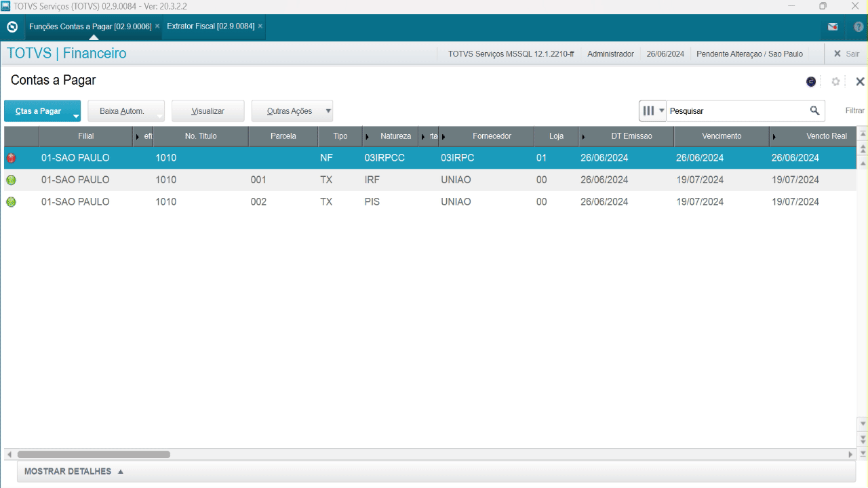Close Contas a Pagar with X icon
This screenshot has width=868, height=488.
coord(860,81)
